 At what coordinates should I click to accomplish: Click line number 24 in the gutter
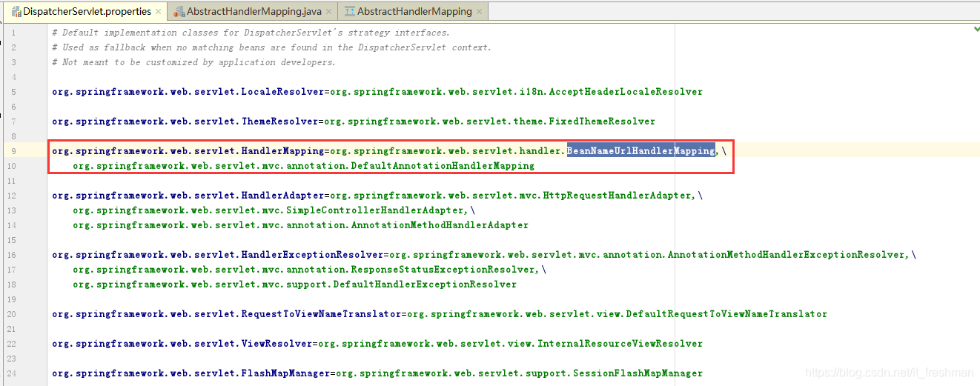point(11,373)
